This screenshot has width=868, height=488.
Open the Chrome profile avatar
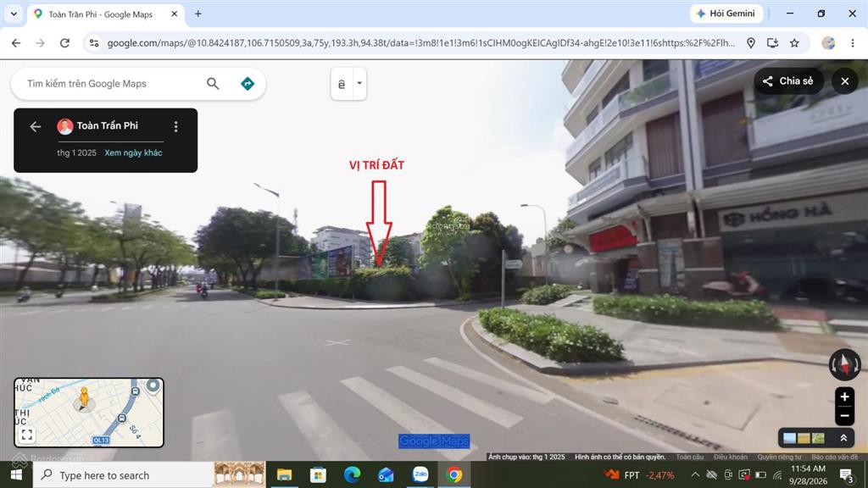click(x=828, y=43)
